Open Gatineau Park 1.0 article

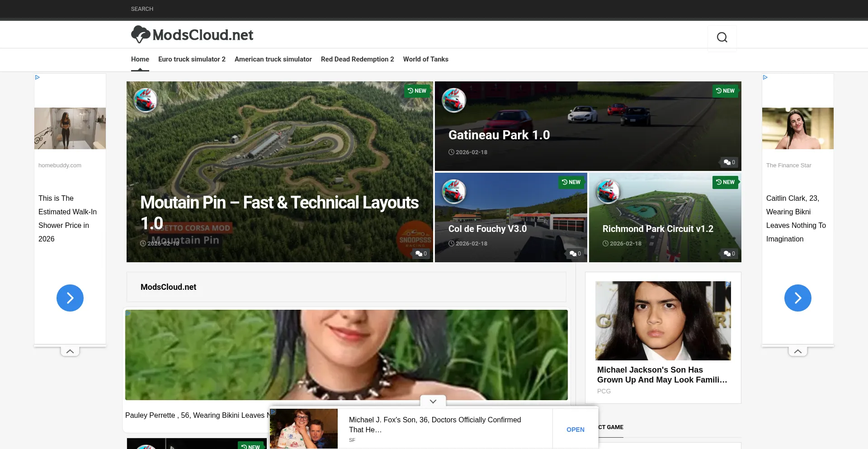[x=499, y=135]
